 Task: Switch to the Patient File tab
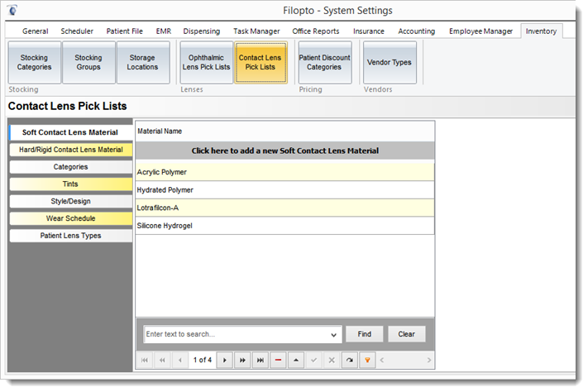125,31
